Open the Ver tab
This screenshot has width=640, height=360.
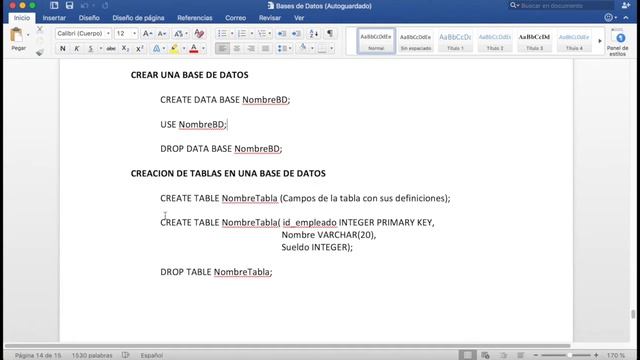coord(299,18)
